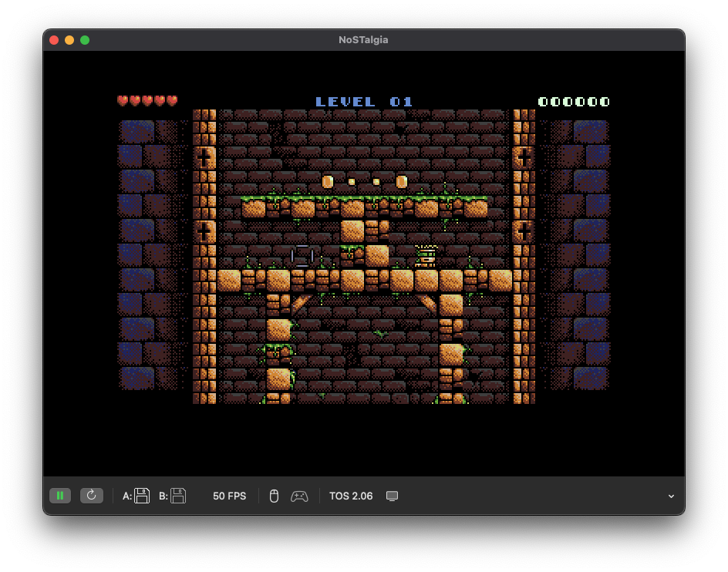The height and width of the screenshot is (572, 728).
Task: Expand the toolbar chevron at far right
Action: tap(671, 496)
